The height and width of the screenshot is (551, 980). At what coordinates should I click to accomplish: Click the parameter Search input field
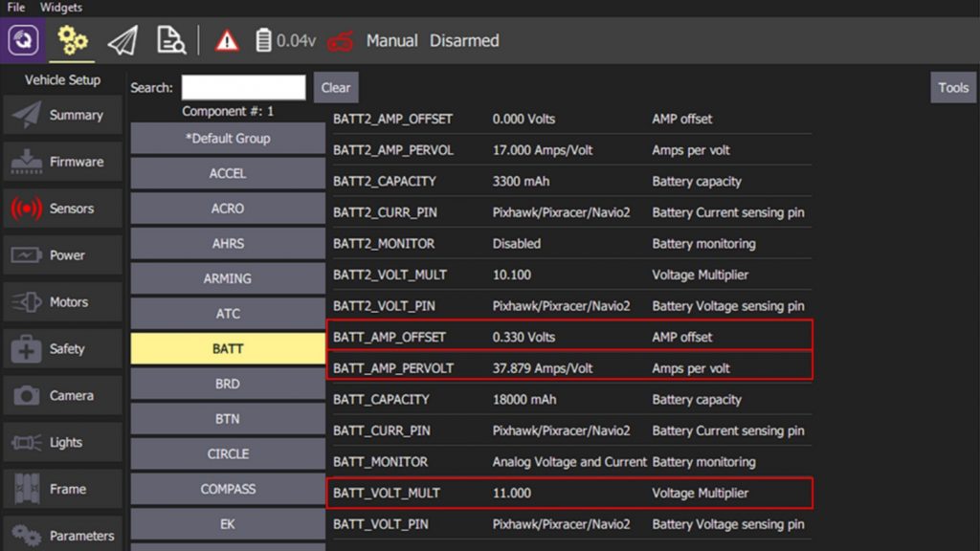pos(244,87)
